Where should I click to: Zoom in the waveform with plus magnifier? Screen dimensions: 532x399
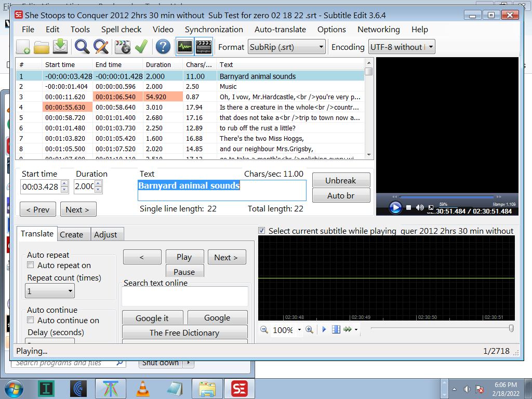tap(309, 329)
